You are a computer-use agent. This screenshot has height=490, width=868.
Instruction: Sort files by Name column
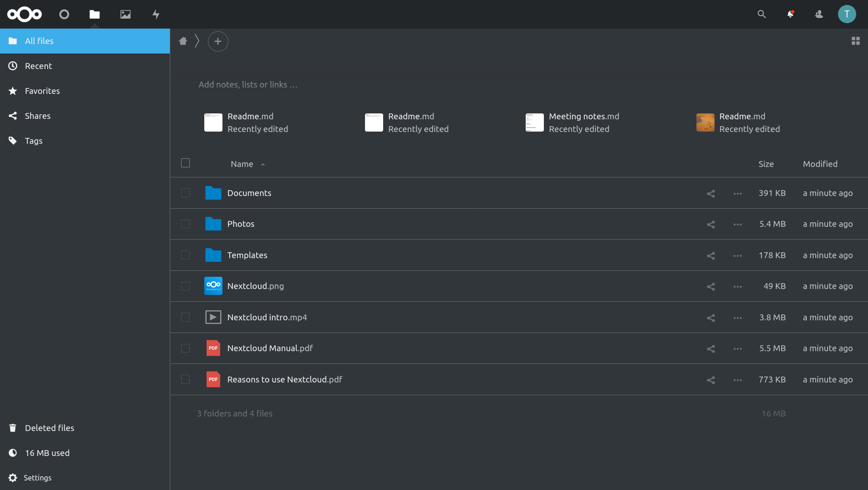[242, 164]
